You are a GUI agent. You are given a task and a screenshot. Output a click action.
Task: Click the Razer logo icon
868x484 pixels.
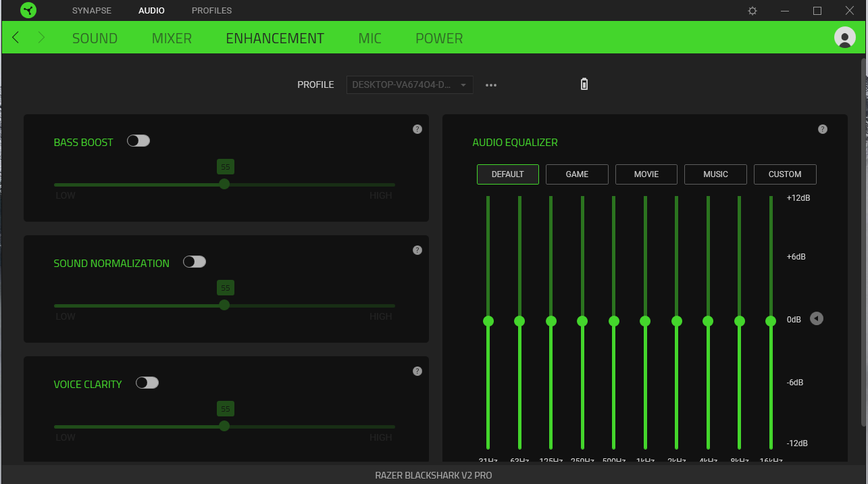click(28, 10)
